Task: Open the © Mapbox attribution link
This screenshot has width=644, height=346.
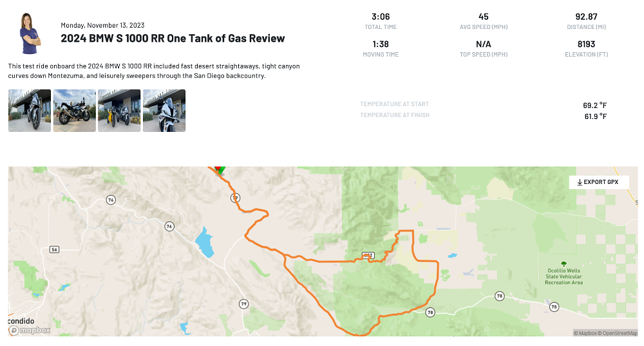Action: [x=585, y=332]
